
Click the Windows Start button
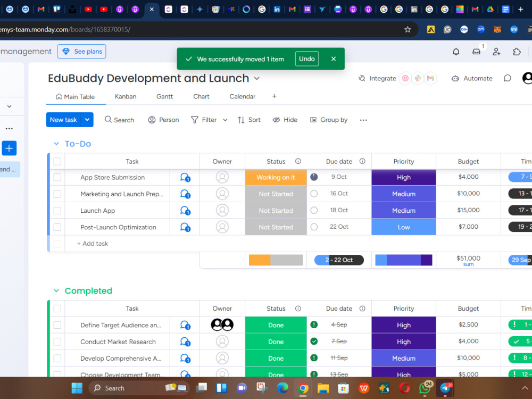[77, 388]
